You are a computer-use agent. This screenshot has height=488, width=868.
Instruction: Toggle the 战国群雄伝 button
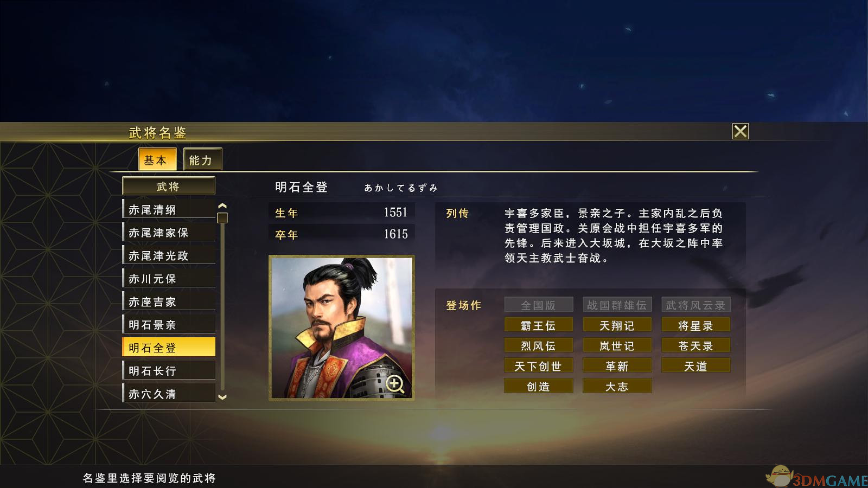pyautogui.click(x=617, y=305)
